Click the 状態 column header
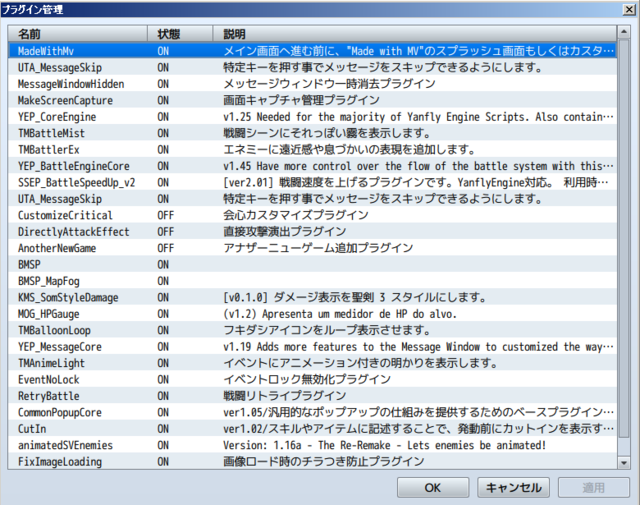This screenshot has width=640, height=505. [180, 34]
